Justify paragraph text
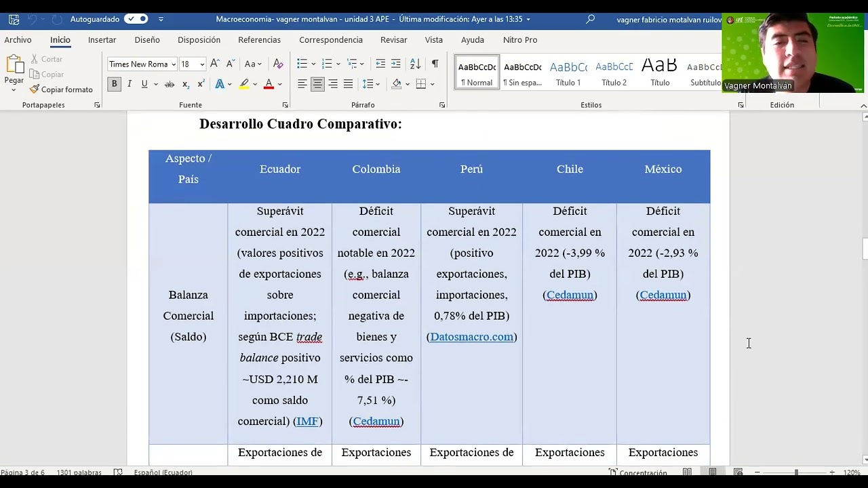Viewport: 868px width, 488px height. tap(348, 84)
